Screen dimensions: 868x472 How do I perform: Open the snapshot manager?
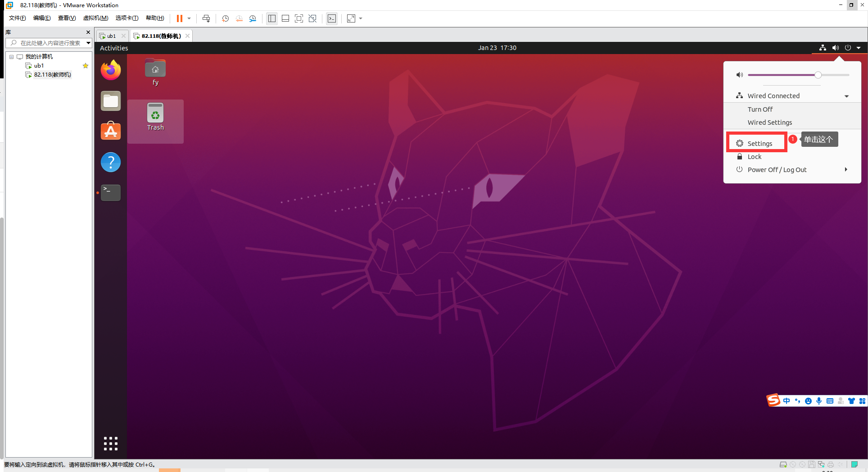(x=253, y=18)
